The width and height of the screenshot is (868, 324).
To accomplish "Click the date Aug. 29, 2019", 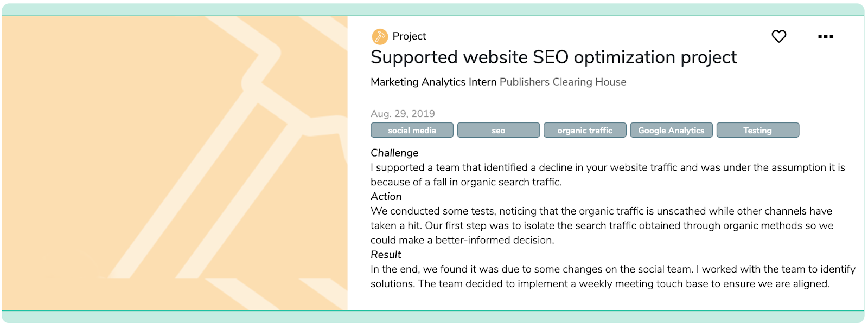I will [x=403, y=114].
